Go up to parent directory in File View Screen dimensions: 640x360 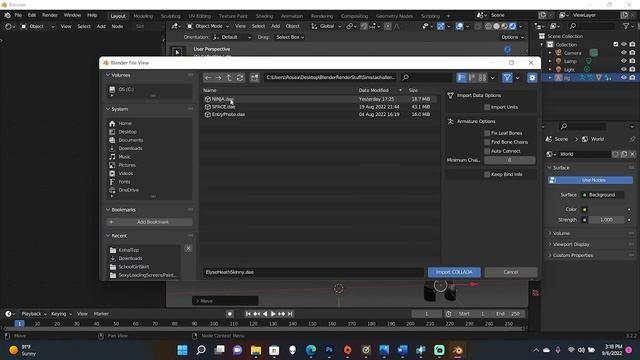coord(229,78)
